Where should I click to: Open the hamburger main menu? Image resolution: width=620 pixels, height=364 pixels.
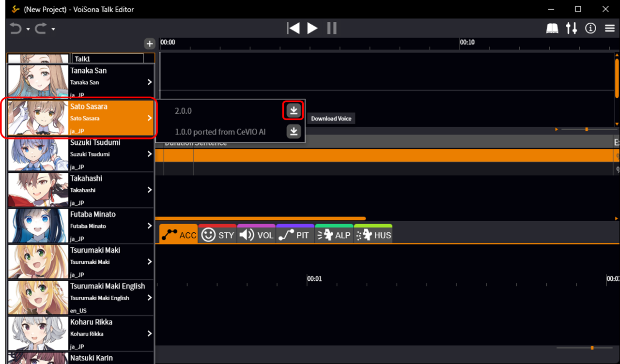(610, 29)
